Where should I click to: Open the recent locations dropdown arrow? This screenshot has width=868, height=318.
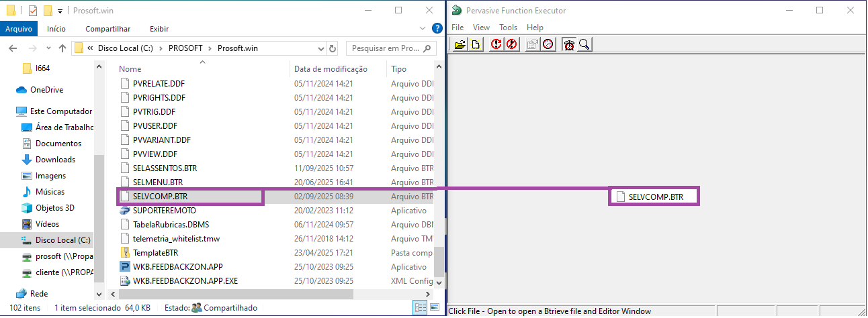48,48
